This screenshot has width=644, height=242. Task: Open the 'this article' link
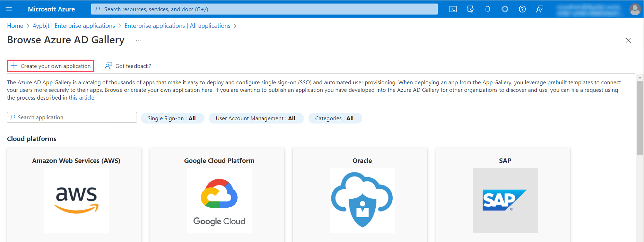coord(82,98)
